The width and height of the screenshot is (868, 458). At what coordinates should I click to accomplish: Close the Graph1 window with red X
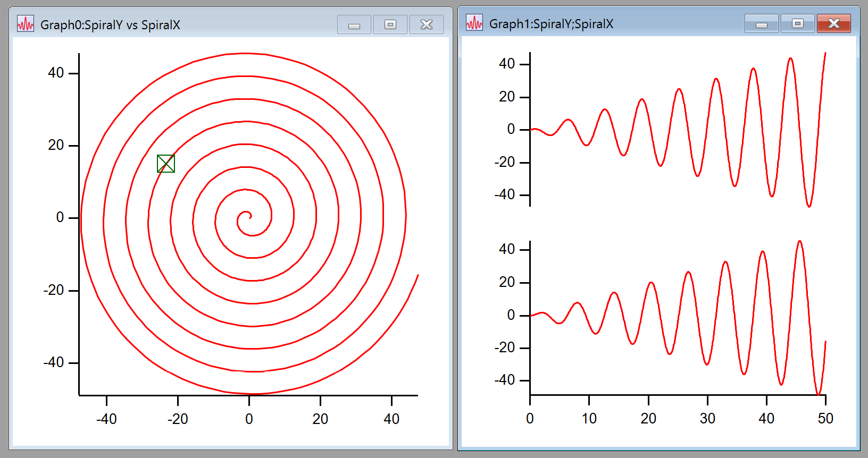coord(833,23)
